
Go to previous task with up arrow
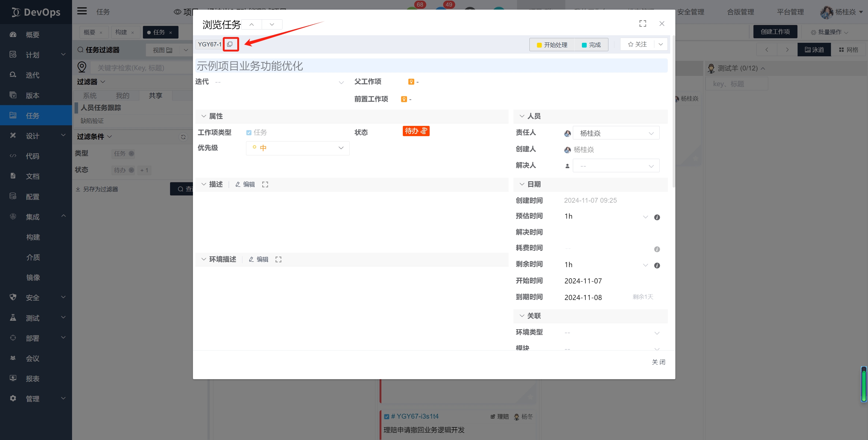251,24
